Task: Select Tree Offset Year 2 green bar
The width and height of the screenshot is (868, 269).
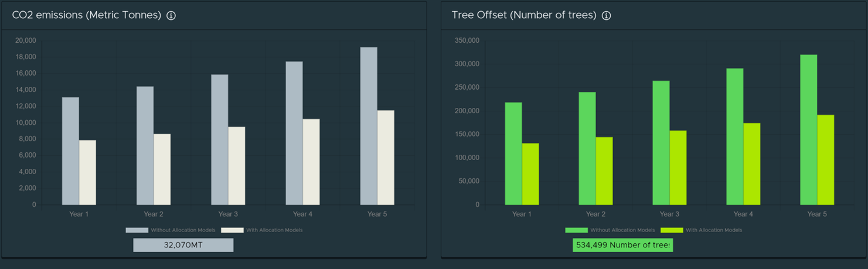Action: [x=587, y=148]
